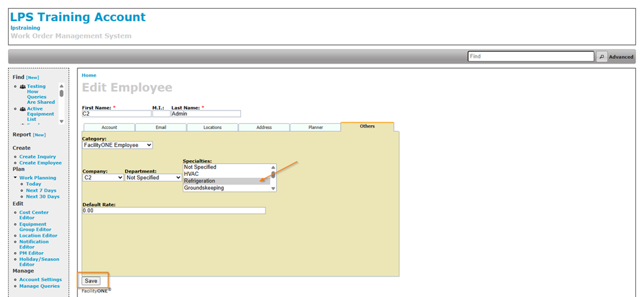The height and width of the screenshot is (297, 644).
Task: Click scrollbar down arrow in Find panel
Action: point(62,122)
